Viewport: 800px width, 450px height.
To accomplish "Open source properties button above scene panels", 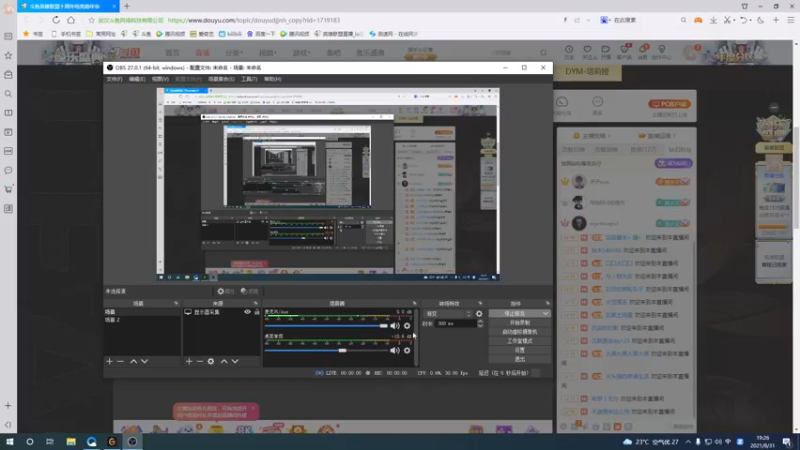I will pos(225,291).
